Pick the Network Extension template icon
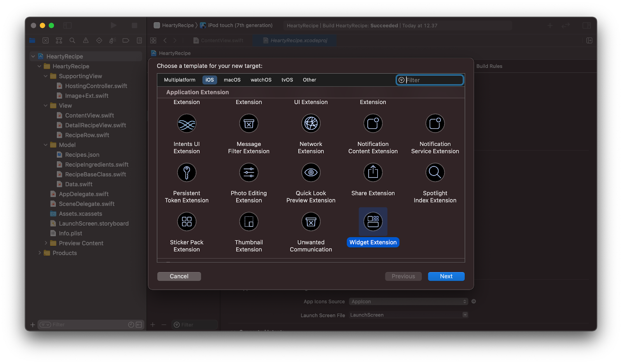The image size is (622, 364). [x=311, y=124]
